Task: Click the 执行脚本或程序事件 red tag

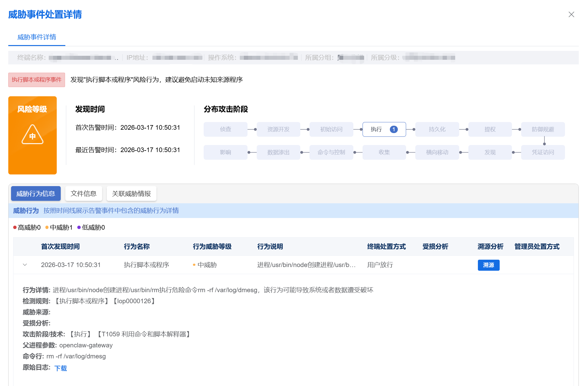Action: [37, 80]
